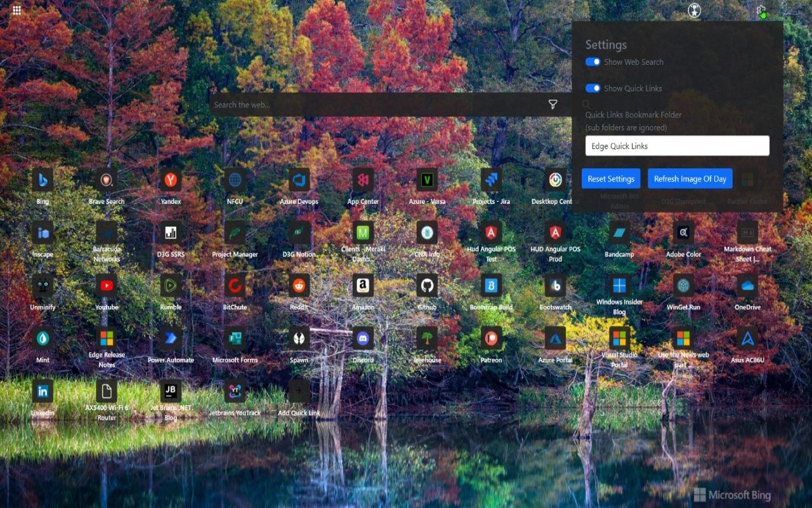Toggle the Show Web Search switch
Viewport: 812px width, 508px height.
point(593,62)
